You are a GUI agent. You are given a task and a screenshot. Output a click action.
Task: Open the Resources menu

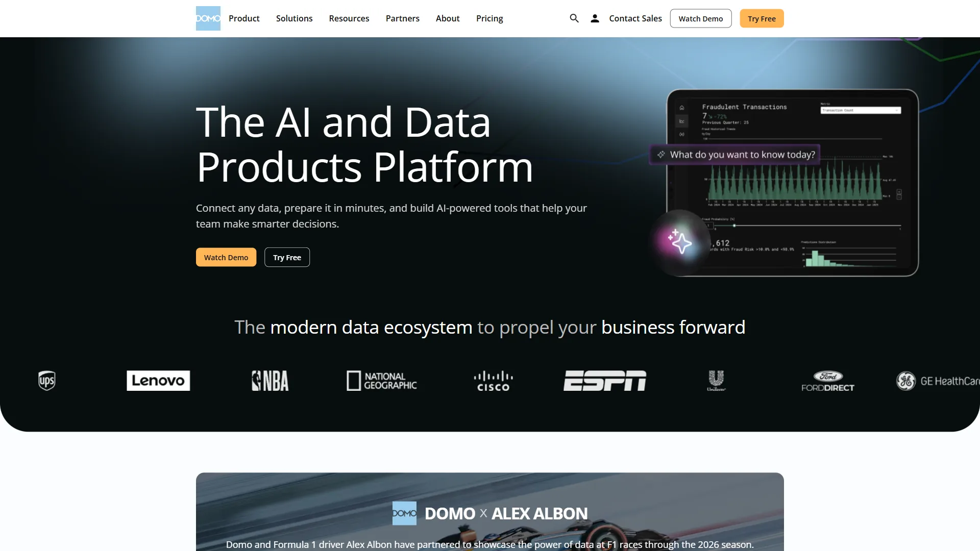click(349, 18)
